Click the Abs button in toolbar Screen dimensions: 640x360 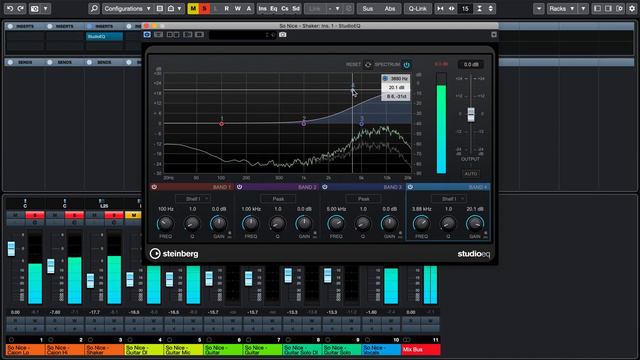coord(390,8)
